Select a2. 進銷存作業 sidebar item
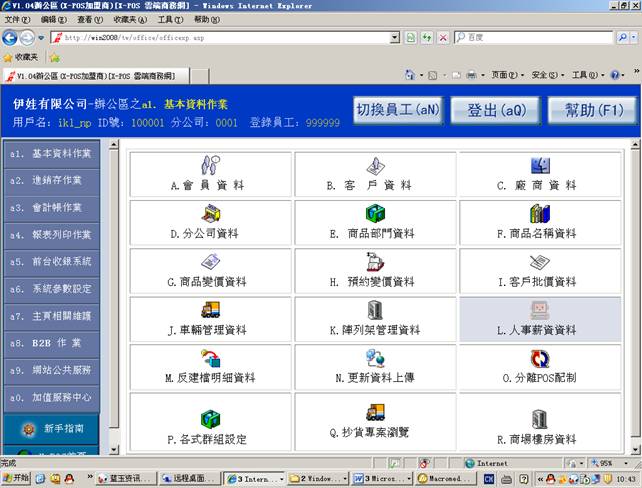 click(51, 181)
